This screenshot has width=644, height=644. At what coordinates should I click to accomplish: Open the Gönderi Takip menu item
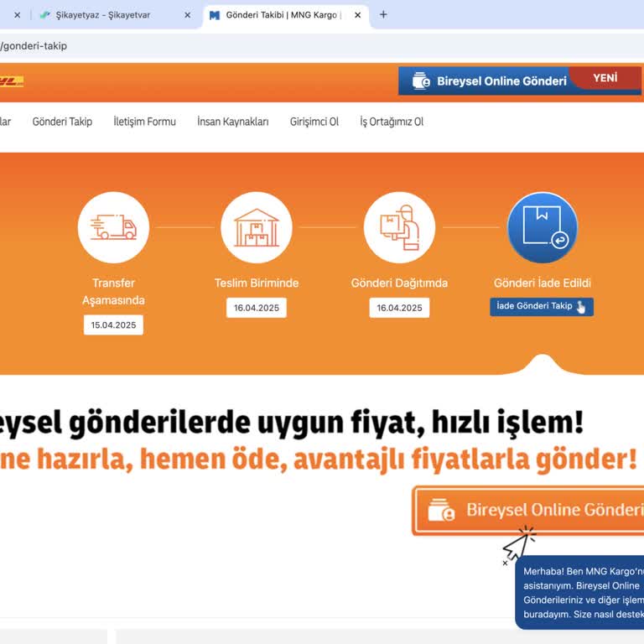(62, 122)
